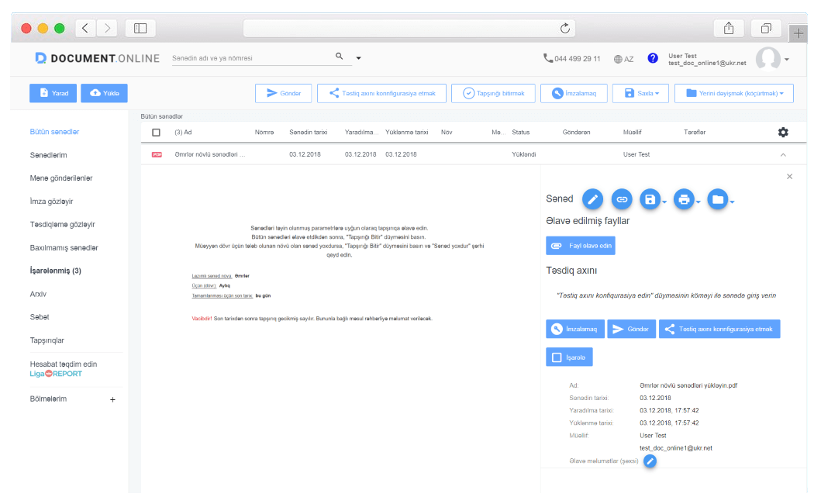
Task: Click the round printer icon
Action: 683,199
